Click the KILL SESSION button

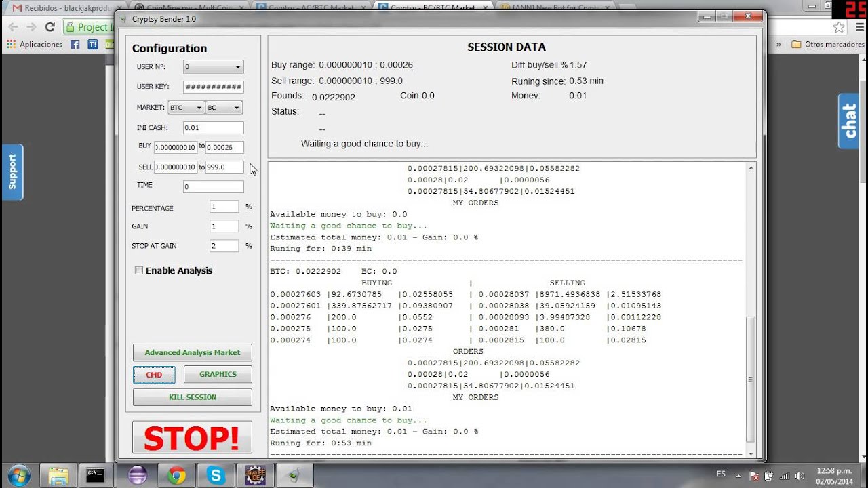(193, 397)
